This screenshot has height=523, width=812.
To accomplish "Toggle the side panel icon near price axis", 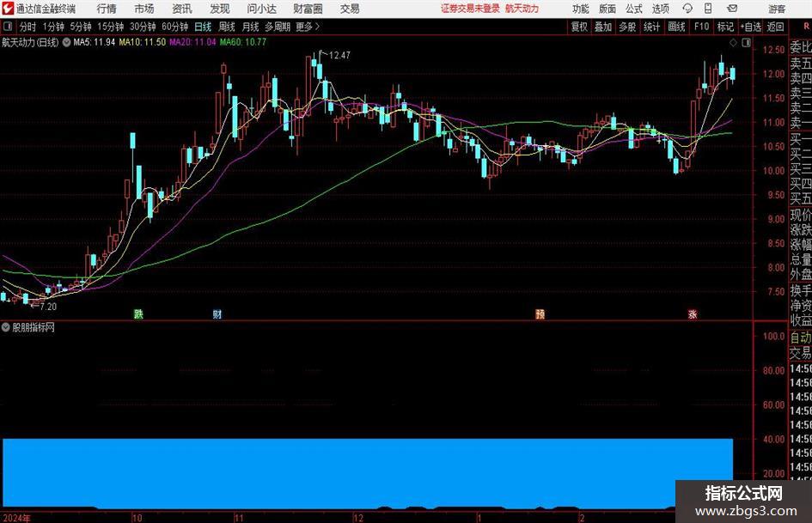I will tap(746, 42).
